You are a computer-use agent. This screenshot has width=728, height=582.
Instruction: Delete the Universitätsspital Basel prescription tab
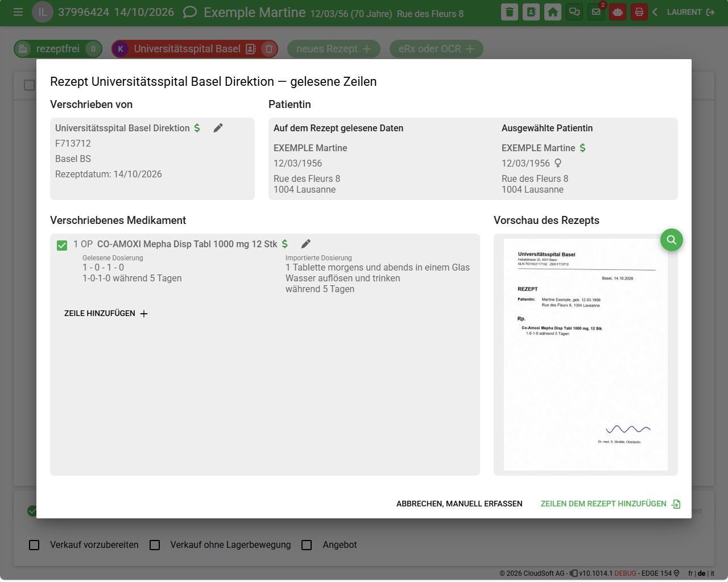pos(270,49)
